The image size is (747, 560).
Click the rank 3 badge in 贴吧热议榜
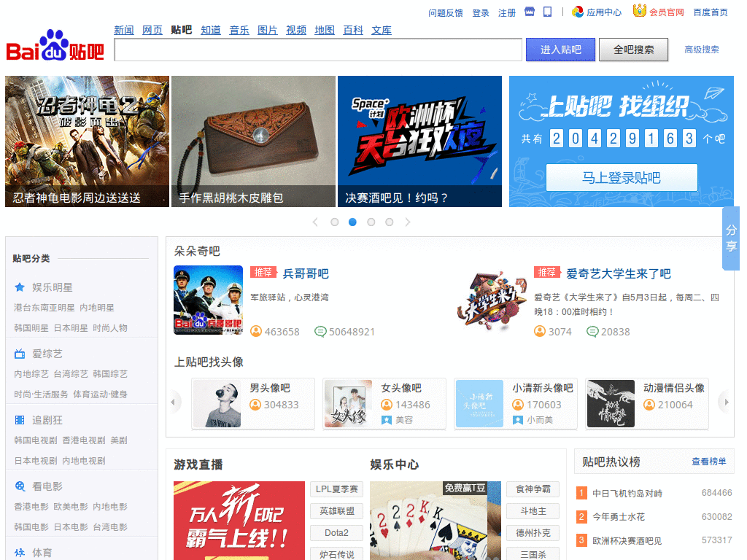[x=581, y=540]
